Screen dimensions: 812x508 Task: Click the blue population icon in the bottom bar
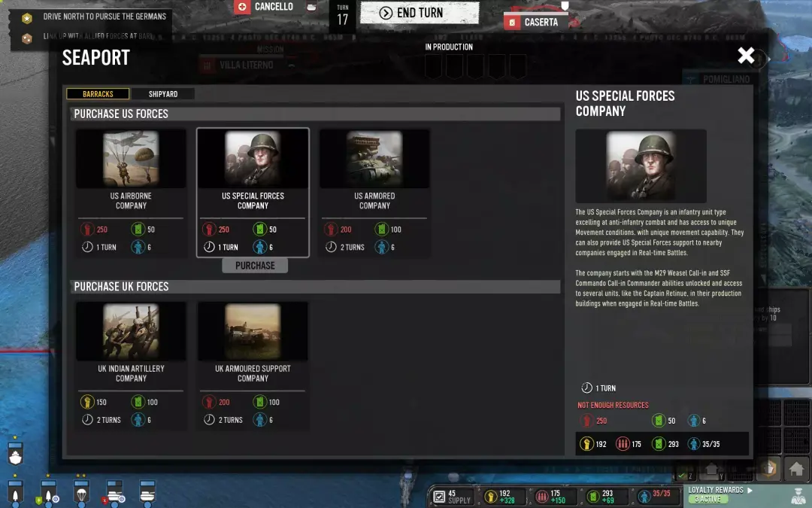click(644, 497)
